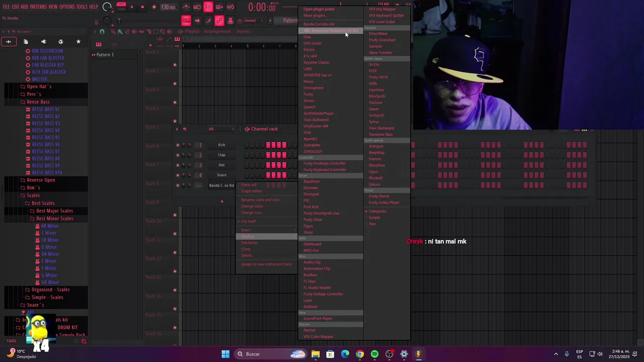Mute the Clap channel green light

click(178, 155)
